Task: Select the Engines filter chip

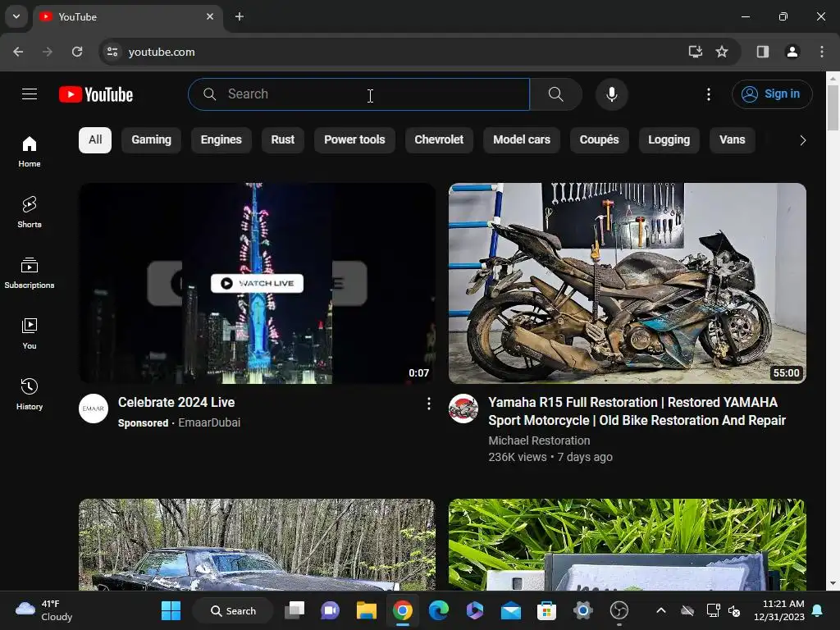Action: [x=221, y=140]
